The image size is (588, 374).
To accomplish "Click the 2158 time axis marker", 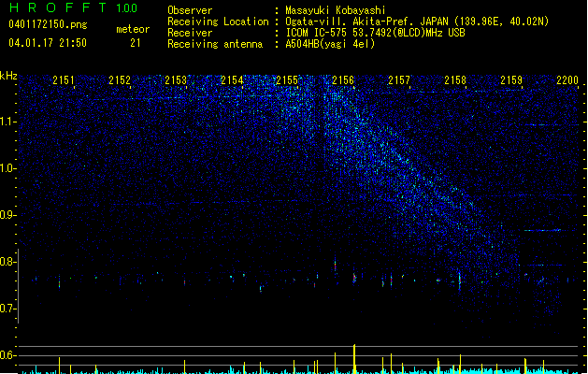I will (455, 79).
